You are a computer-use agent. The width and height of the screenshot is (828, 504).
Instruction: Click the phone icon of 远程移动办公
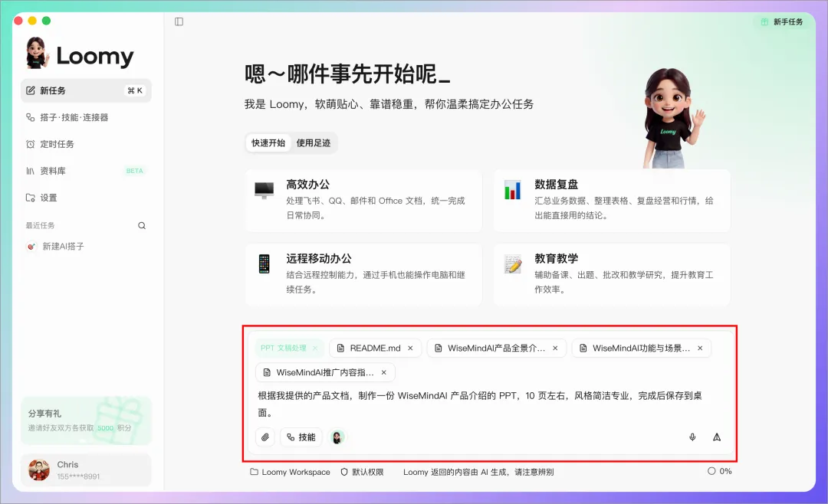point(264,264)
